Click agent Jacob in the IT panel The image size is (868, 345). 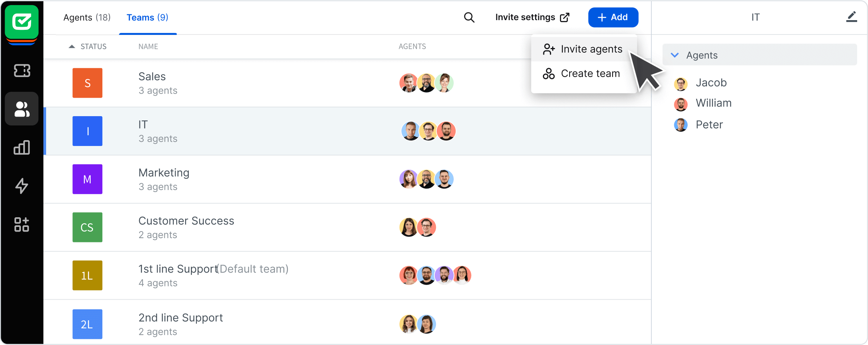(x=711, y=83)
